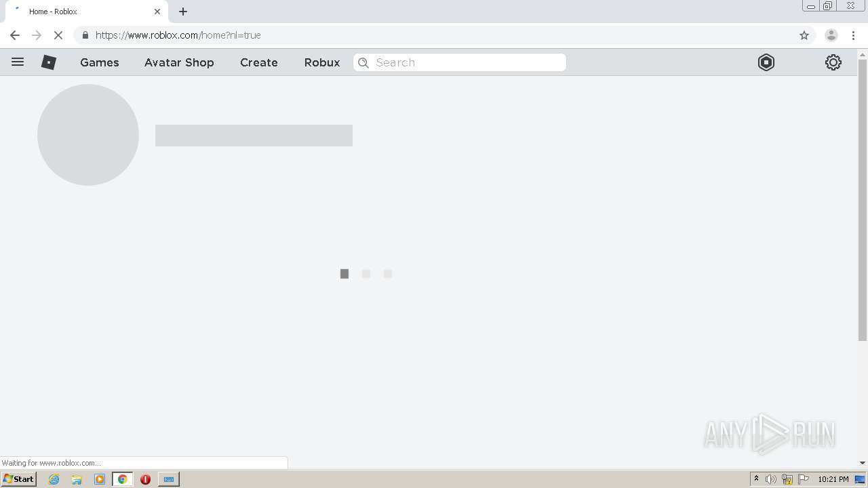Click the Roblox search field
The width and height of the screenshot is (868, 488).
(x=460, y=62)
